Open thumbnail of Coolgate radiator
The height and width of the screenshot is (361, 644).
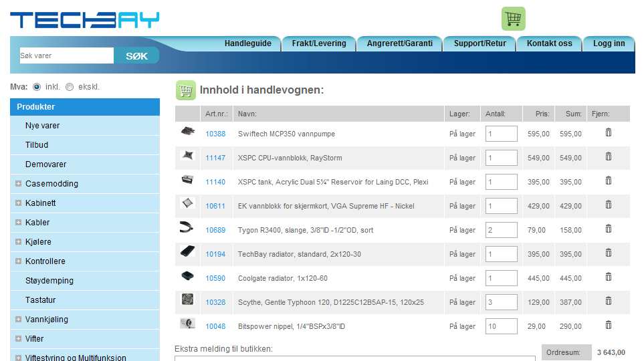pyautogui.click(x=188, y=275)
